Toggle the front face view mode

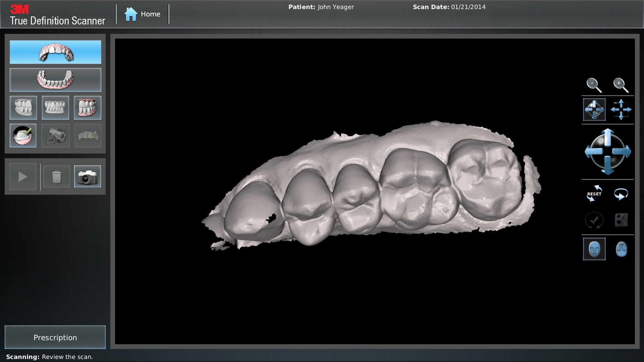pyautogui.click(x=594, y=249)
